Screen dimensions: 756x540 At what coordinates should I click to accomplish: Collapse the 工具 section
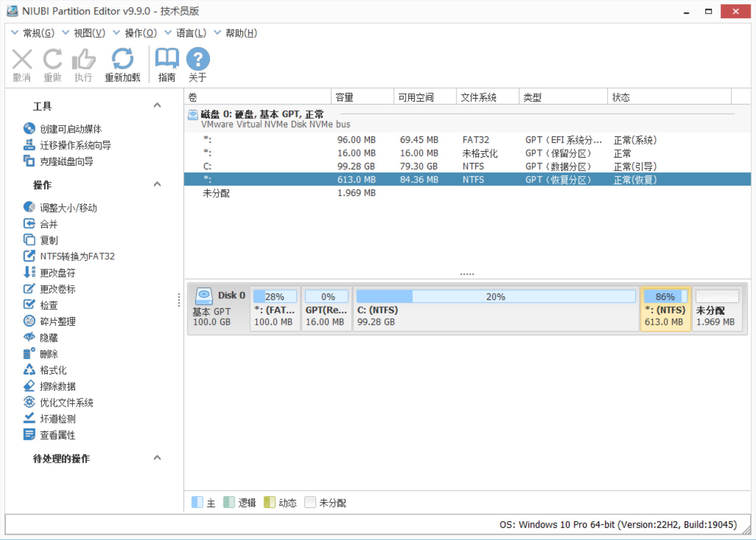(x=157, y=105)
